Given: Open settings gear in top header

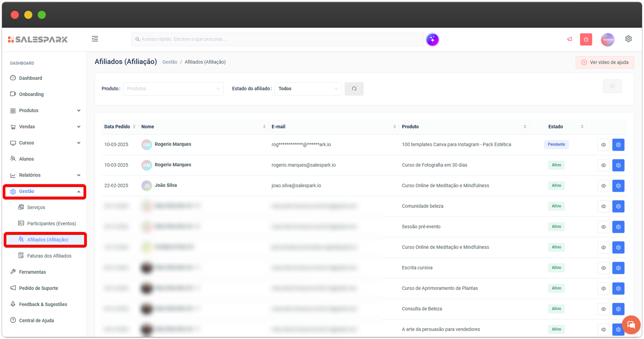Looking at the screenshot, I should pyautogui.click(x=628, y=39).
